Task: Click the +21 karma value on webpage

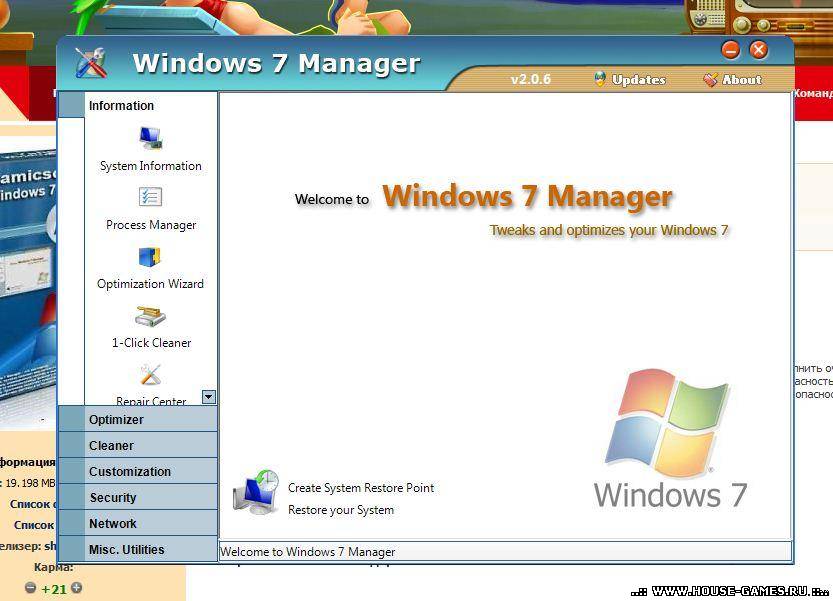Action: tap(54, 589)
